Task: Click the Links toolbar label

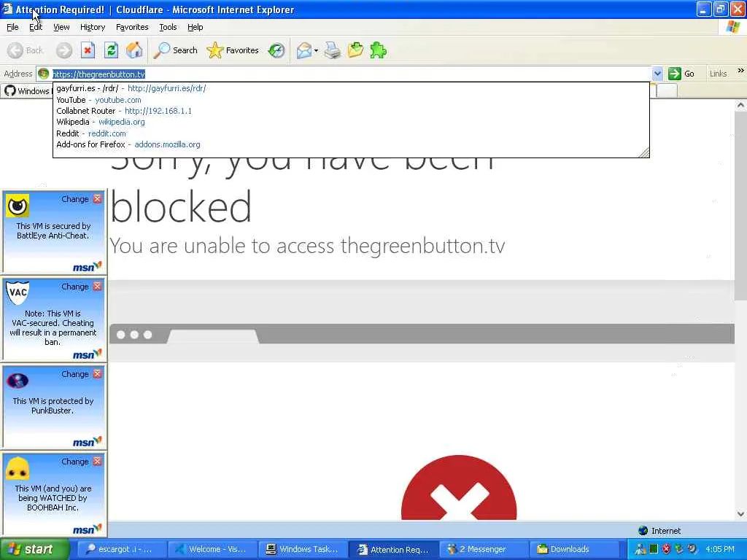Action: tap(718, 74)
